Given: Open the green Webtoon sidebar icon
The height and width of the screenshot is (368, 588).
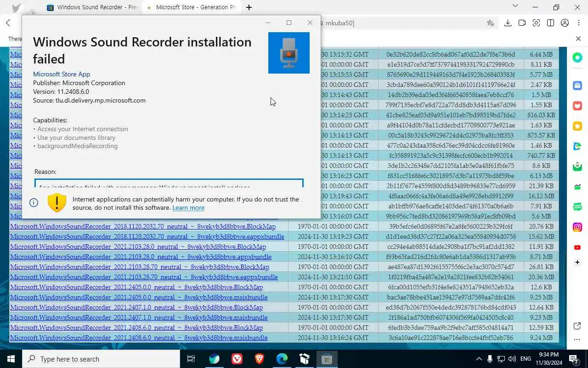Looking at the screenshot, I should tap(577, 207).
